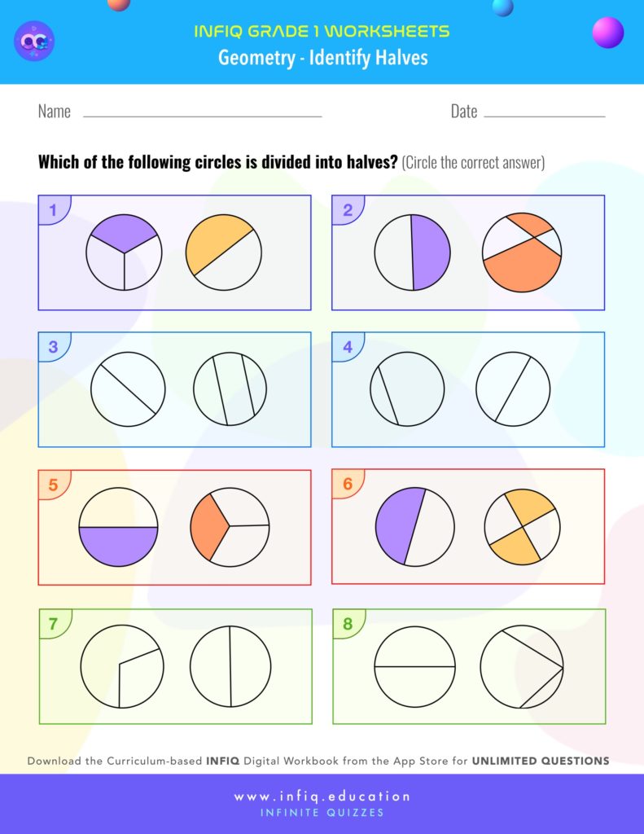Click the pink sphere in header corner

pyautogui.click(x=607, y=33)
